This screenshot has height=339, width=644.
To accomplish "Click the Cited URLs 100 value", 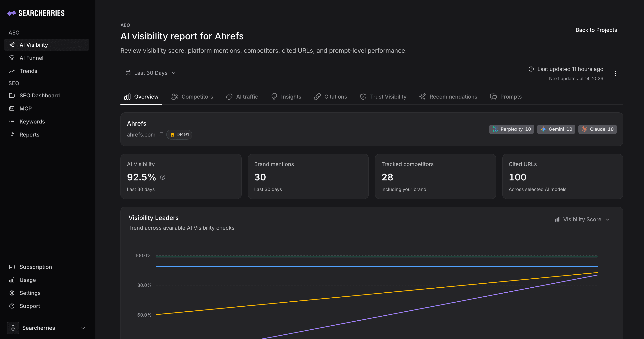I will point(517,177).
